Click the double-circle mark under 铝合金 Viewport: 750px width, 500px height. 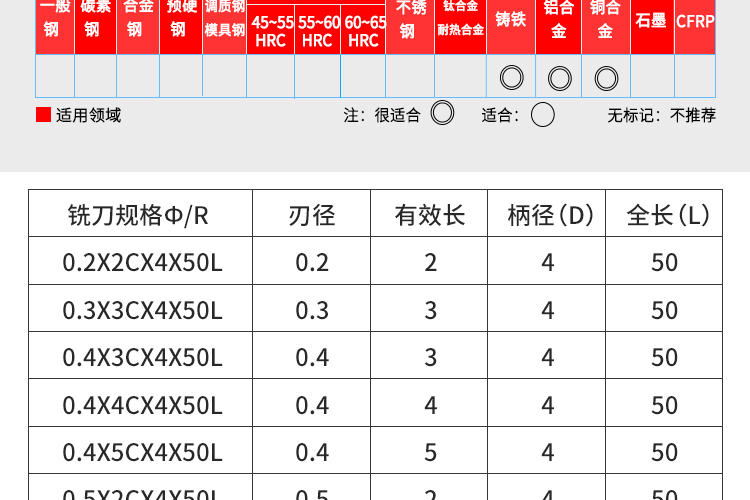[559, 77]
